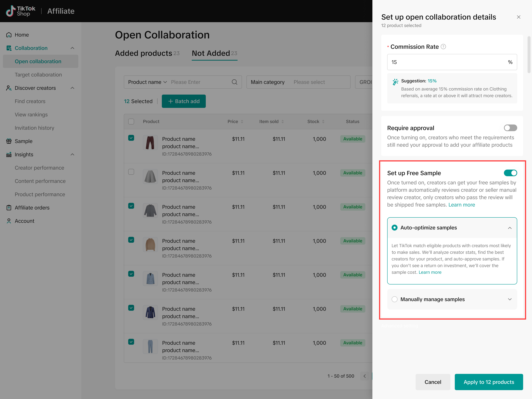Click the Commission Rate help icon
Screen dimensions: 532x399
pos(443,47)
